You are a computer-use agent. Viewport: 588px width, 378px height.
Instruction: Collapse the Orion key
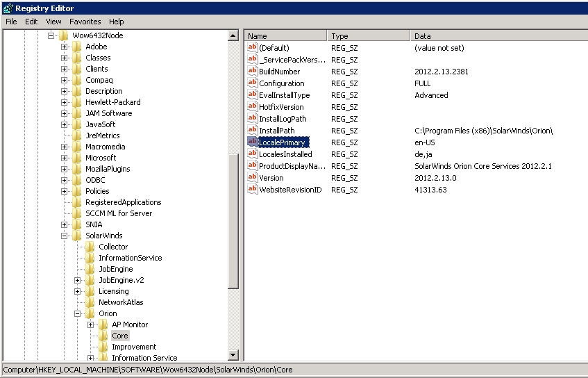[77, 313]
